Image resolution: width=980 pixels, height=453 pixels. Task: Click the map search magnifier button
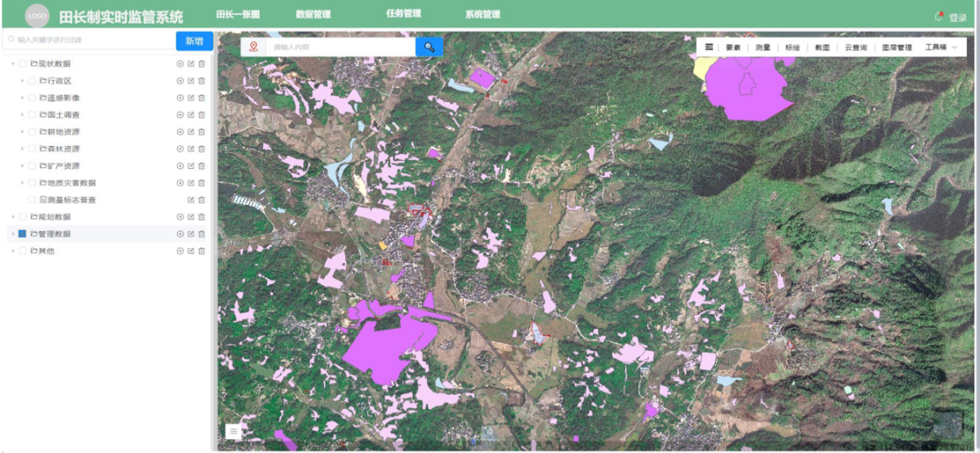(429, 47)
